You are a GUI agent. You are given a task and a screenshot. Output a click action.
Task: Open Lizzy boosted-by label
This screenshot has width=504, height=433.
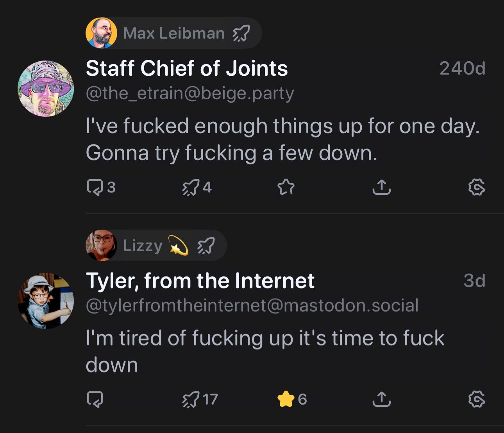tap(155, 245)
